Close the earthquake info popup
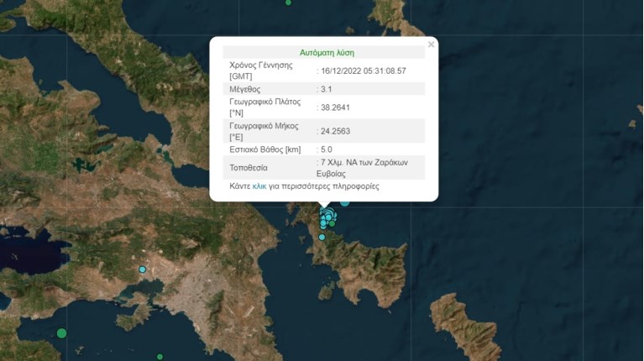The height and width of the screenshot is (361, 644). (431, 44)
